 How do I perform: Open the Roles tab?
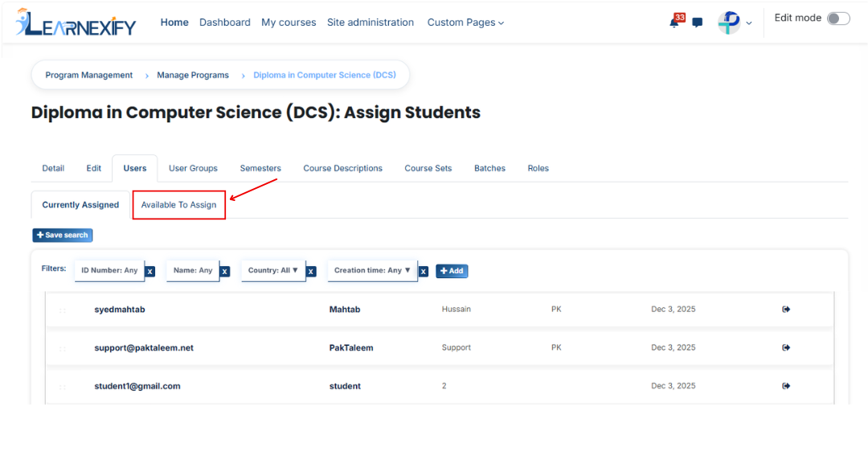click(x=538, y=168)
